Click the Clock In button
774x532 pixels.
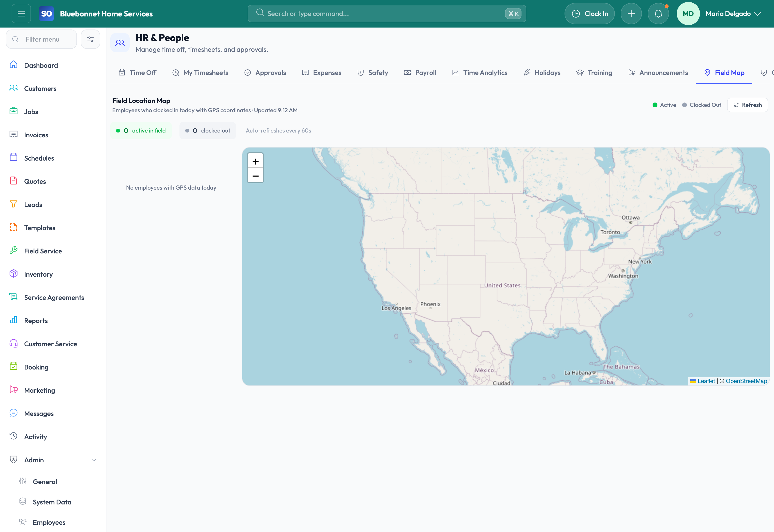point(589,14)
